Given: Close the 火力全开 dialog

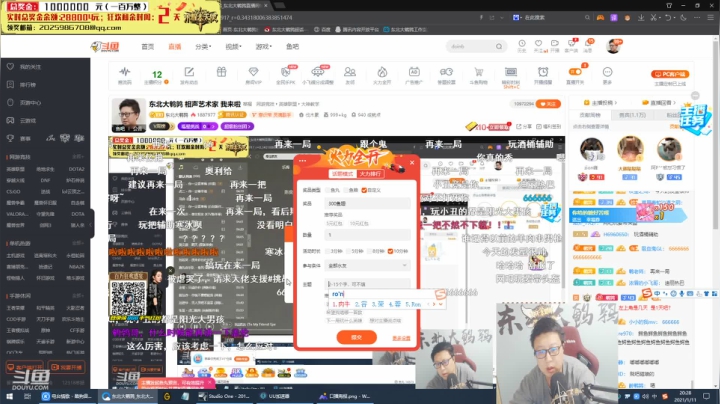Looking at the screenshot, I should click(x=412, y=163).
